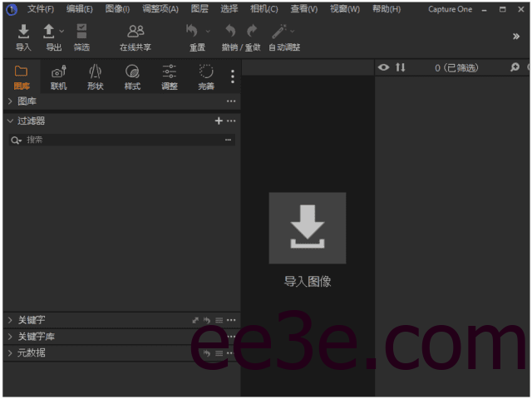
Task: Expand the 元数据 metadata panel
Action: (x=10, y=352)
